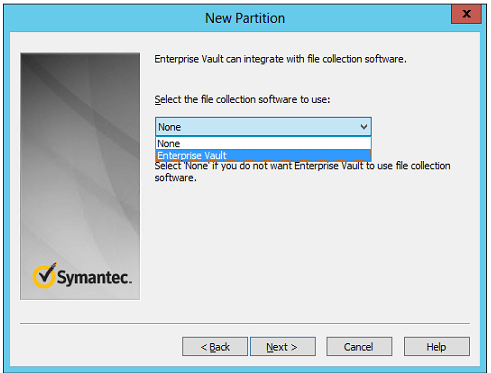Viewport: 491px width, 373px height.
Task: Click the text 'Enterprise Vault can integrate with file collection software.'
Action: [280, 59]
